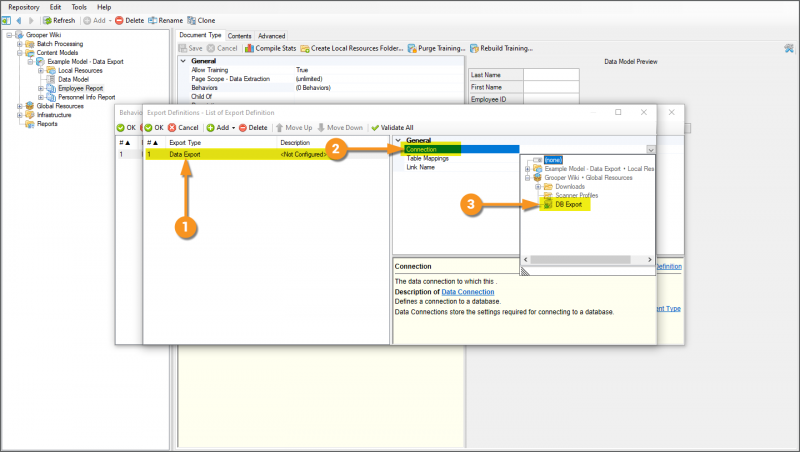Collapse the General section in Document Type
The height and width of the screenshot is (452, 800).
click(x=183, y=61)
